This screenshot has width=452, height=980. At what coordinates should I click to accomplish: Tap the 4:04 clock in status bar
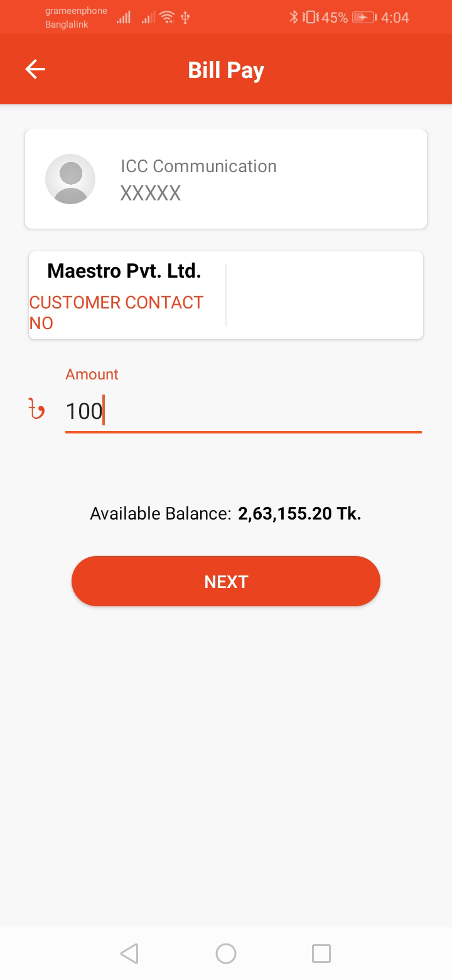395,18
